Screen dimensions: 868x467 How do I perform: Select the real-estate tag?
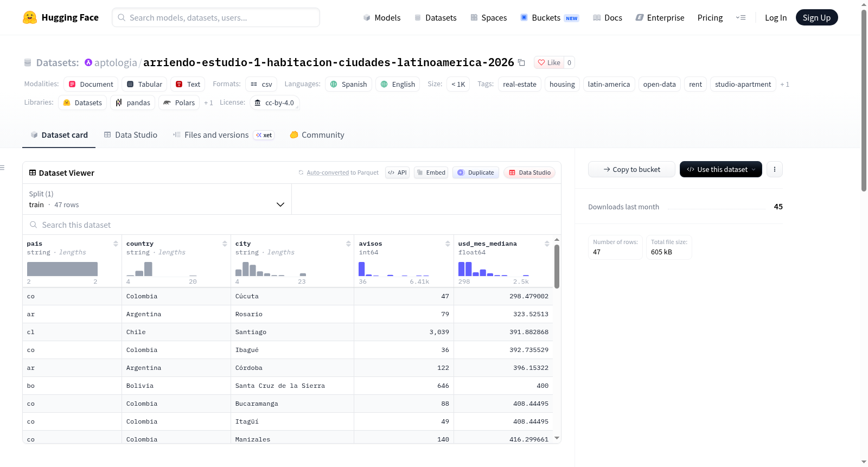point(519,84)
